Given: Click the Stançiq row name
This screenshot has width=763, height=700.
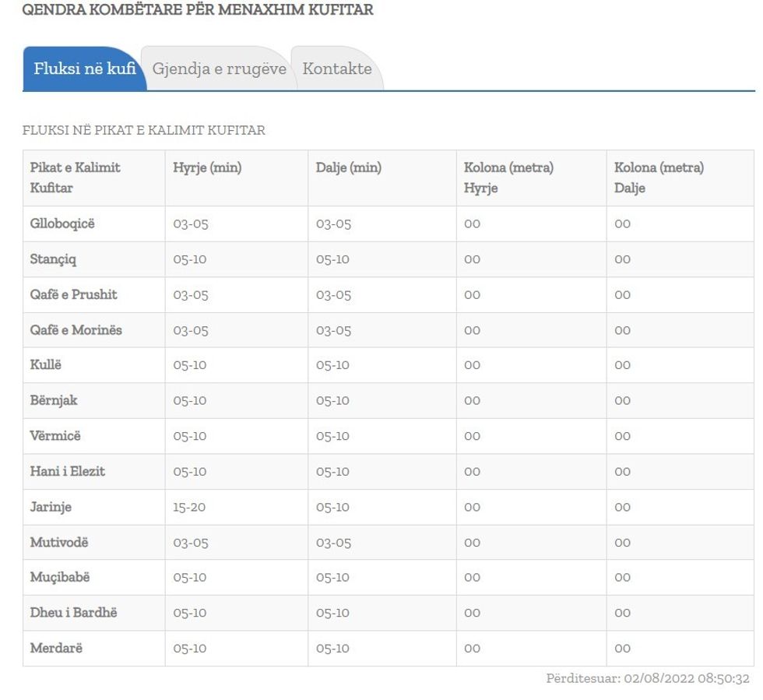Looking at the screenshot, I should [53, 259].
